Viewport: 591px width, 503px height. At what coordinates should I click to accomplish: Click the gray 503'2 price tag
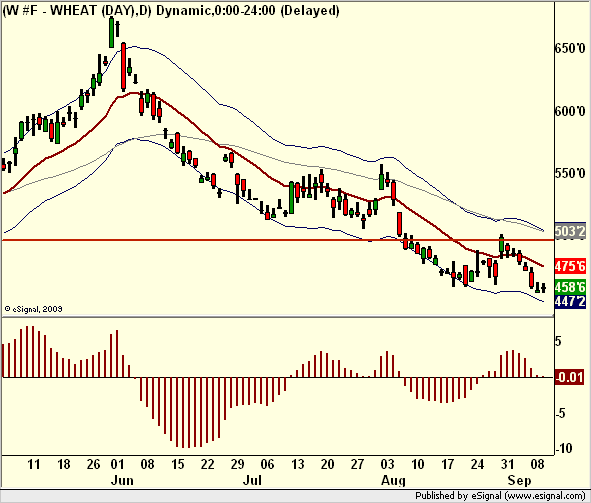pos(571,231)
